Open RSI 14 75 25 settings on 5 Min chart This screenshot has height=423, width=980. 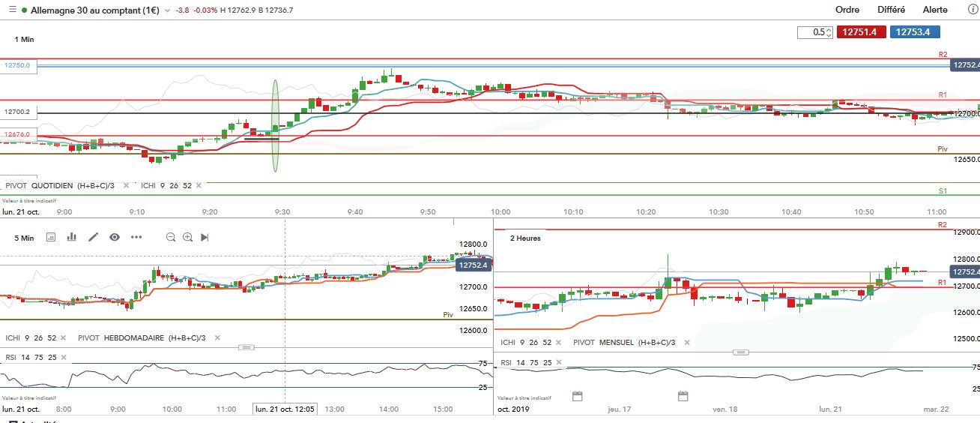[x=29, y=358]
